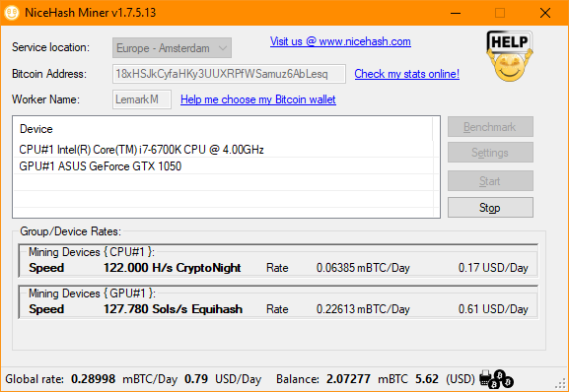The image size is (569, 392).
Task: Click '127.780 Sols/s Equihash' speed value
Action: tap(173, 309)
